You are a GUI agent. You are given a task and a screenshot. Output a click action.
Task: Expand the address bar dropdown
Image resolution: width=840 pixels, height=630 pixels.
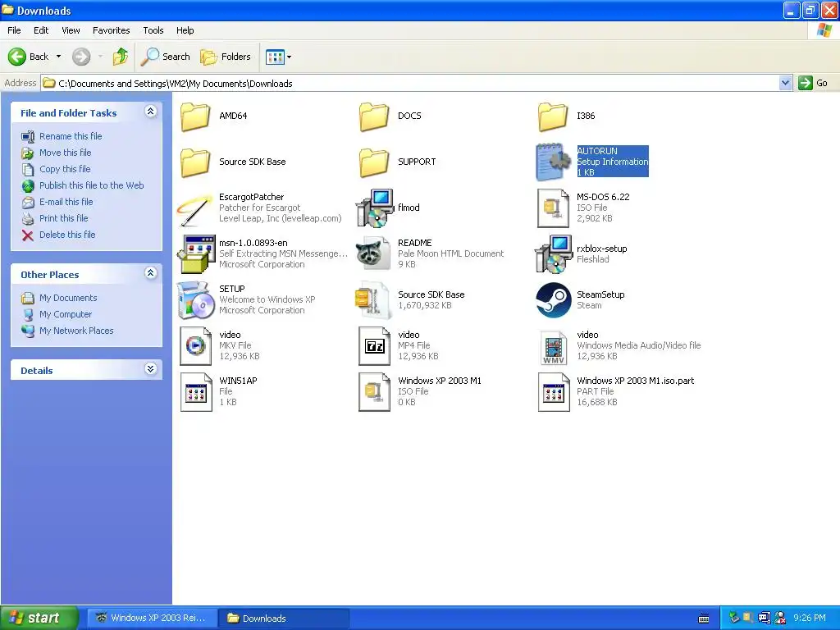click(785, 83)
